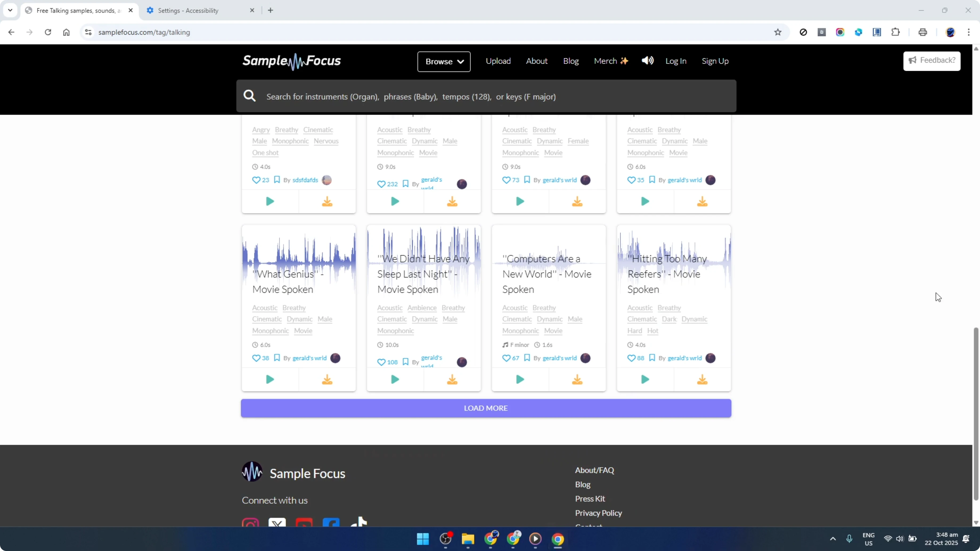Open Windows Start menu
Viewport: 980px width, 551px height.
click(x=423, y=539)
